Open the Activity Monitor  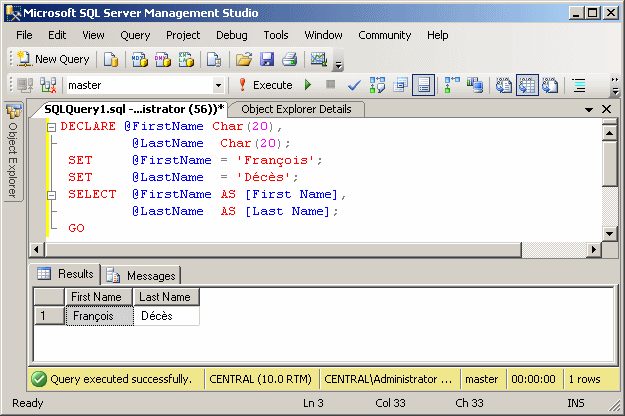pyautogui.click(x=319, y=59)
